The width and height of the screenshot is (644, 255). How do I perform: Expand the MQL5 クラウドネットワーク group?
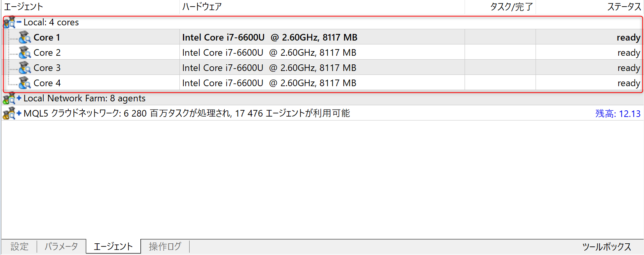tap(19, 113)
